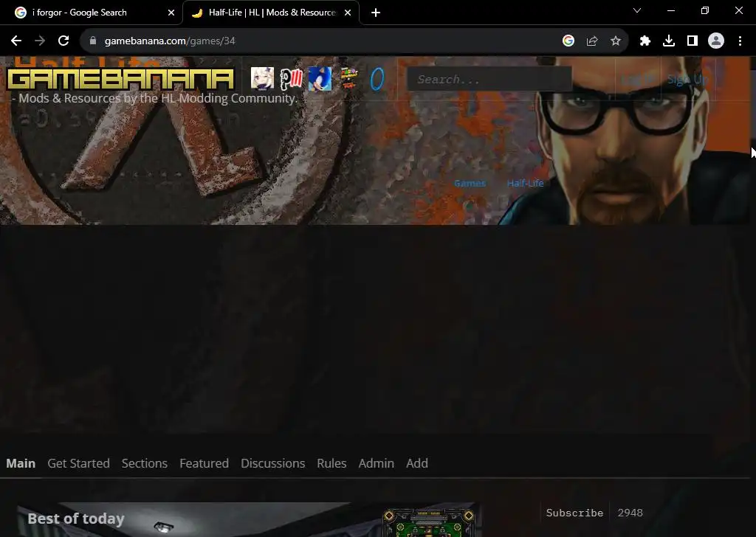Screen dimensions: 756x537
Task: View the Rules tab
Action: 331,463
